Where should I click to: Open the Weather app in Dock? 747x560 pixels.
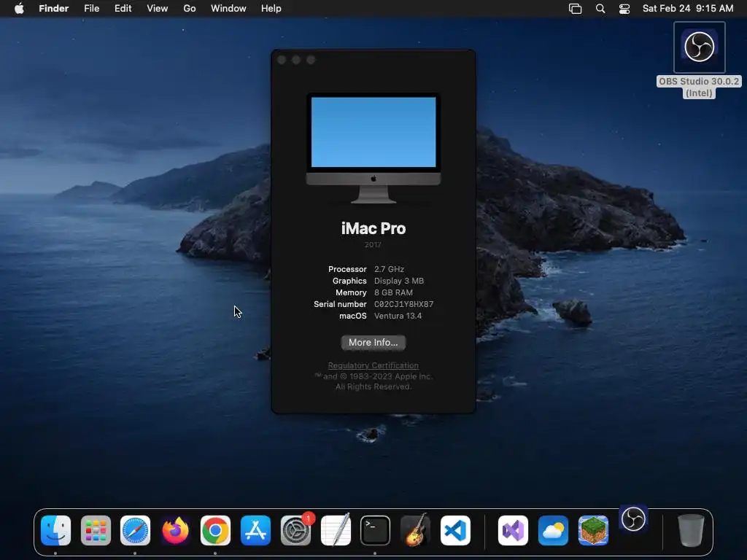click(553, 530)
